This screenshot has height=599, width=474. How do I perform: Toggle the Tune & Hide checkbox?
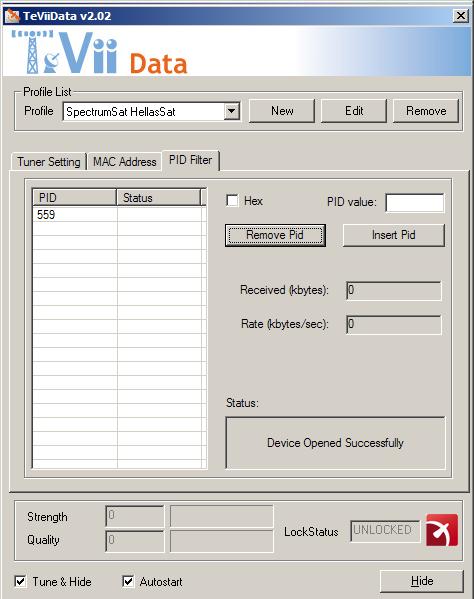(20, 581)
